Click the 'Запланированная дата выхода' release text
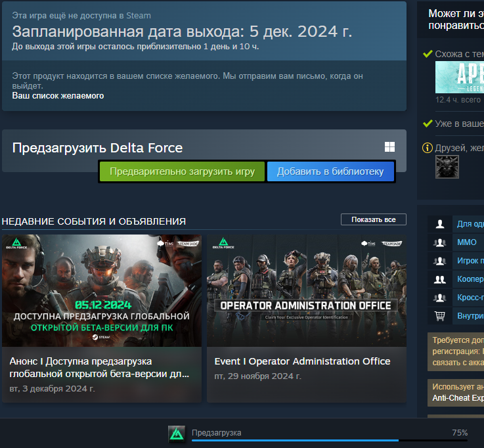Image resolution: width=484 pixels, height=448 pixels. [182, 32]
